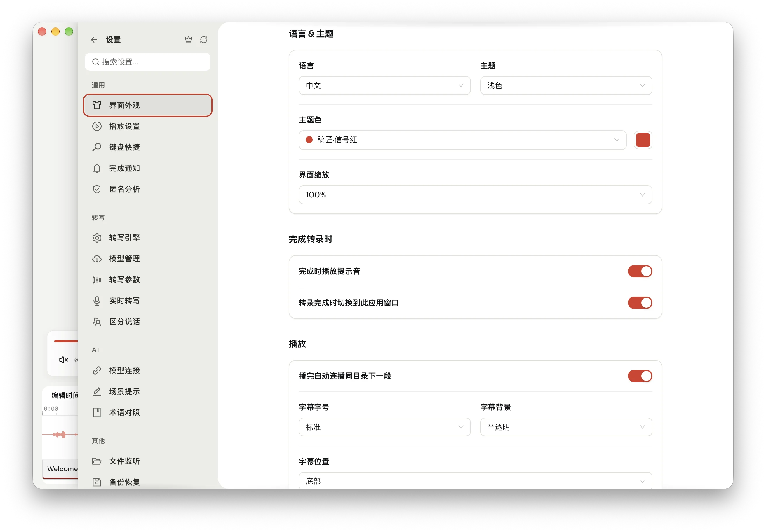Toggle 转录完成时切换到此应用窗口 switch

(x=640, y=303)
